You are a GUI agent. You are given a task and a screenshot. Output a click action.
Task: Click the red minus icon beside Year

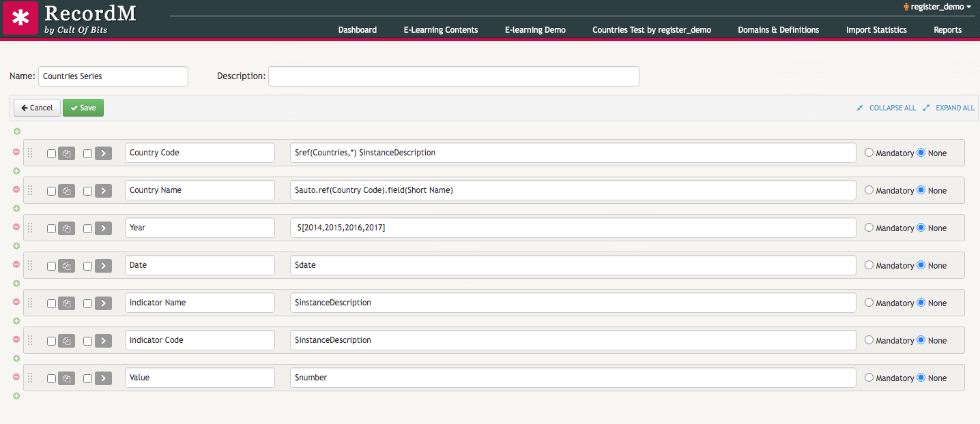16,227
